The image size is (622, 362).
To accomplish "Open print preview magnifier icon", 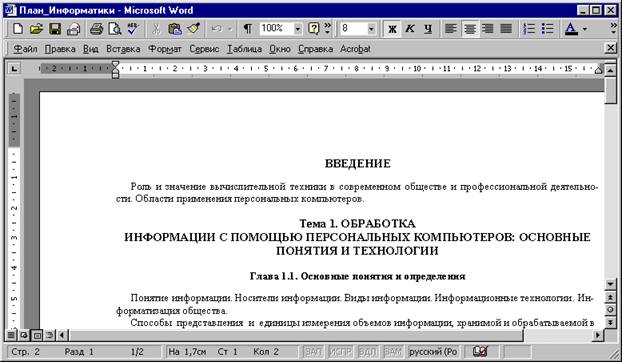I will pyautogui.click(x=115, y=29).
